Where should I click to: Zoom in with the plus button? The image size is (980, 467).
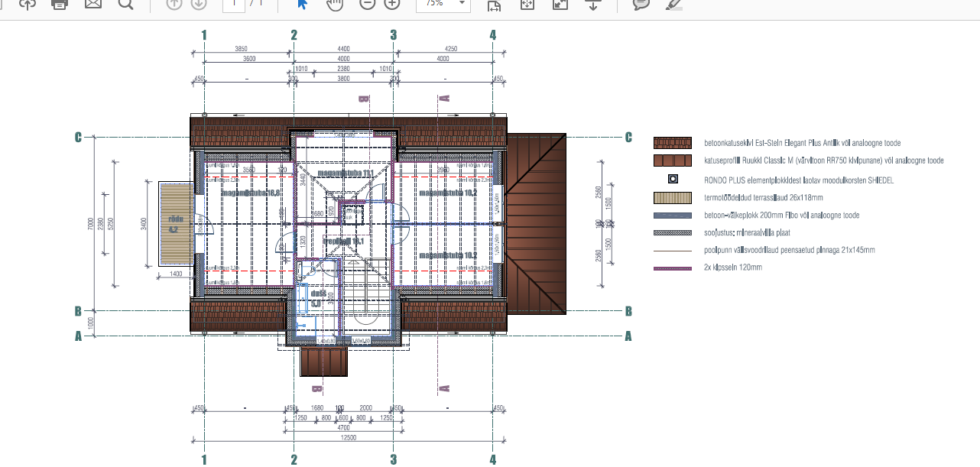pos(392,3)
